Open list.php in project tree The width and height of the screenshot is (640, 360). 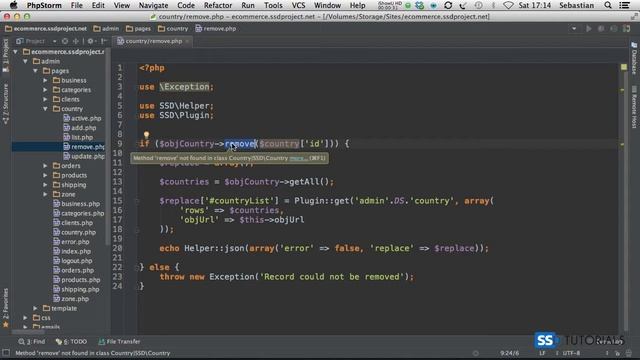pyautogui.click(x=78, y=138)
